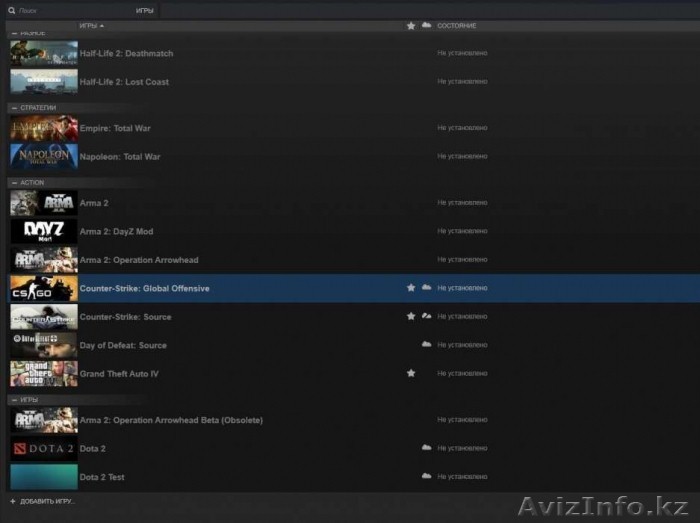The image size is (700, 523).
Task: Select Half-Life 2: Deathmatch title
Action: [x=126, y=54]
